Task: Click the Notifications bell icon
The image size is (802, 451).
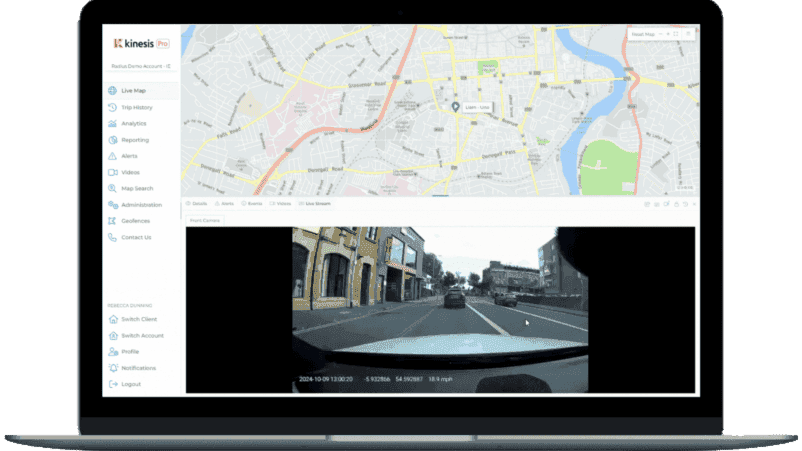Action: [113, 368]
